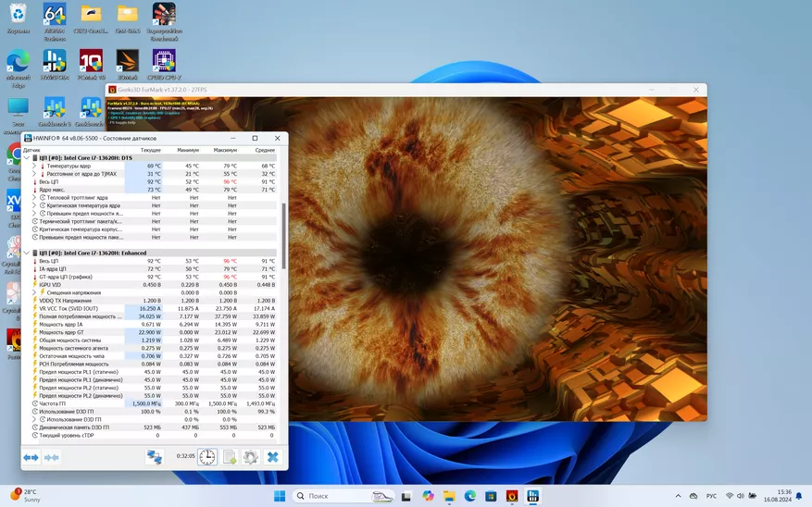Click the Максимум column header
The height and width of the screenshot is (507, 812).
(225, 149)
